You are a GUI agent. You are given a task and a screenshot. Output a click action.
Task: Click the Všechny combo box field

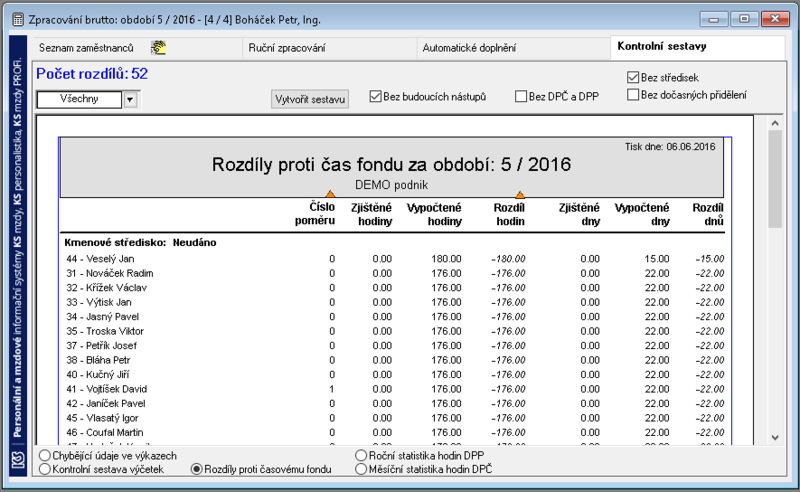79,99
